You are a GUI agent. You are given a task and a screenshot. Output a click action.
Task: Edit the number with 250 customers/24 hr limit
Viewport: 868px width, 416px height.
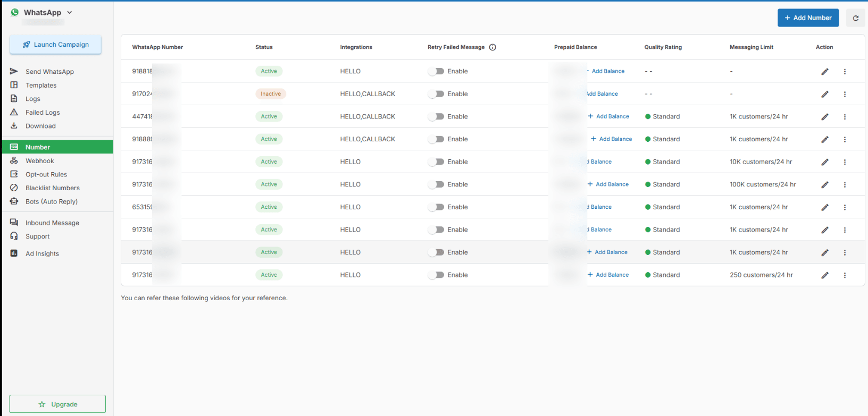click(824, 275)
